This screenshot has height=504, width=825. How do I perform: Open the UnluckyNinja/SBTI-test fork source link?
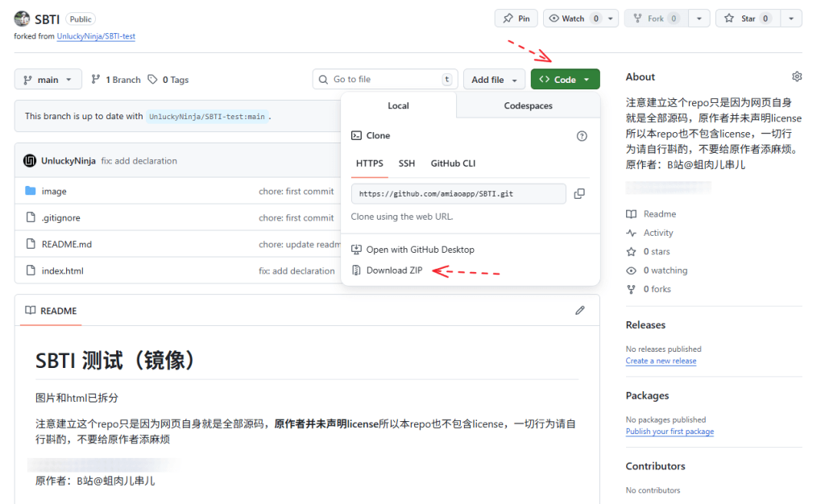pyautogui.click(x=102, y=36)
